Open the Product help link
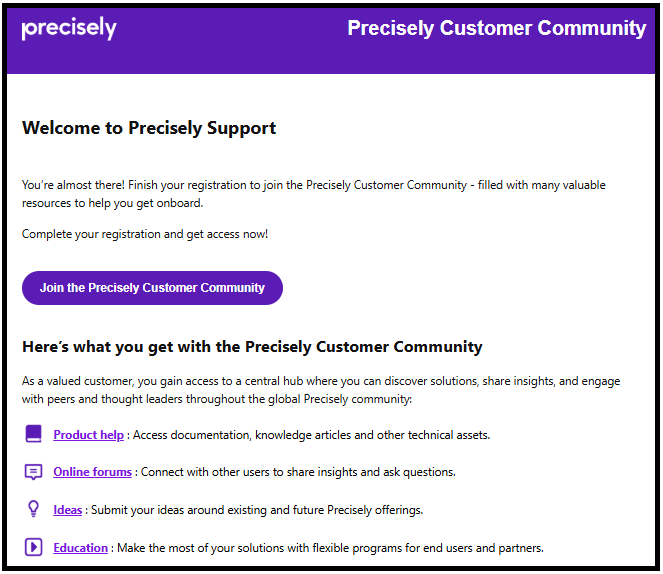The image size is (663, 574). tap(89, 435)
